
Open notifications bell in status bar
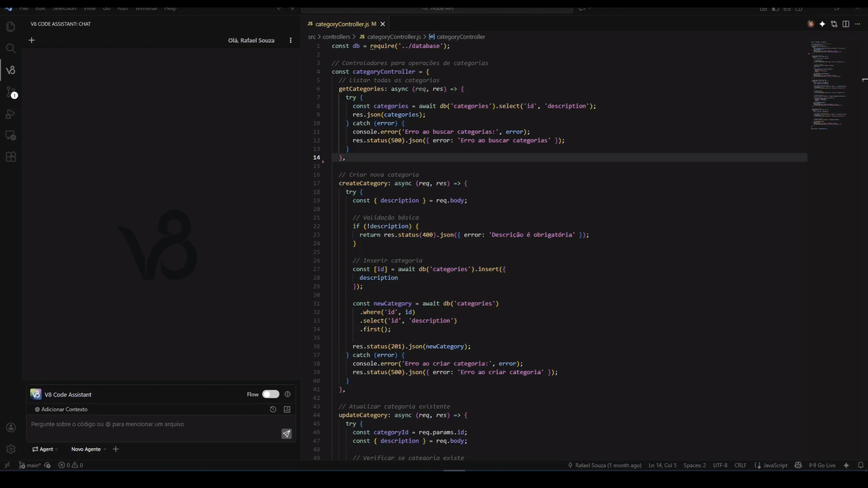tap(861, 465)
